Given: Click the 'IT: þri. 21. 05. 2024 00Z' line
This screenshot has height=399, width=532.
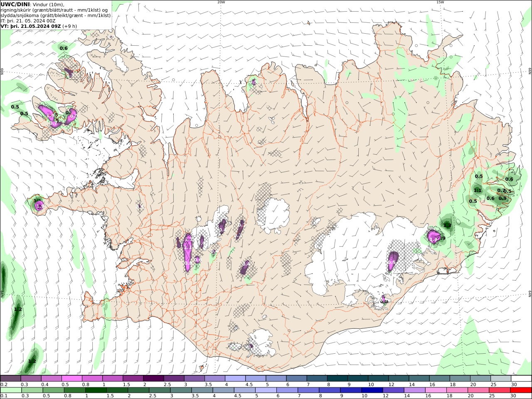Looking at the screenshot, I should [x=27, y=21].
